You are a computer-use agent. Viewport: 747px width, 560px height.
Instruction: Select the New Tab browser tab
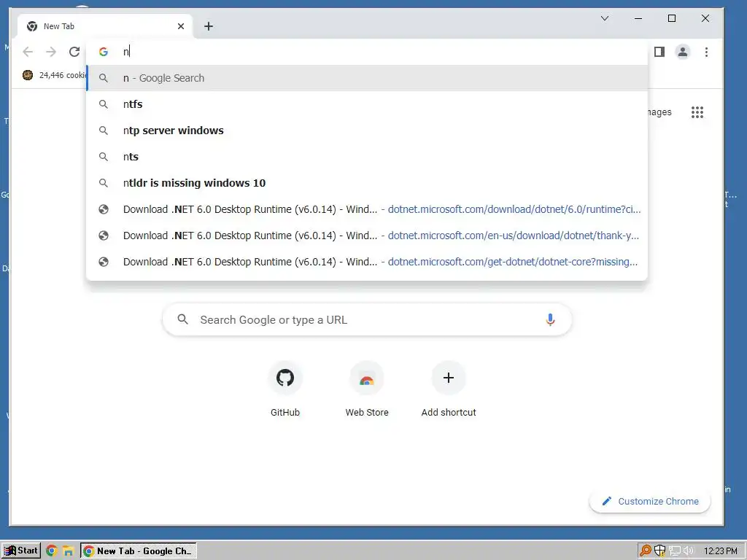click(x=105, y=26)
